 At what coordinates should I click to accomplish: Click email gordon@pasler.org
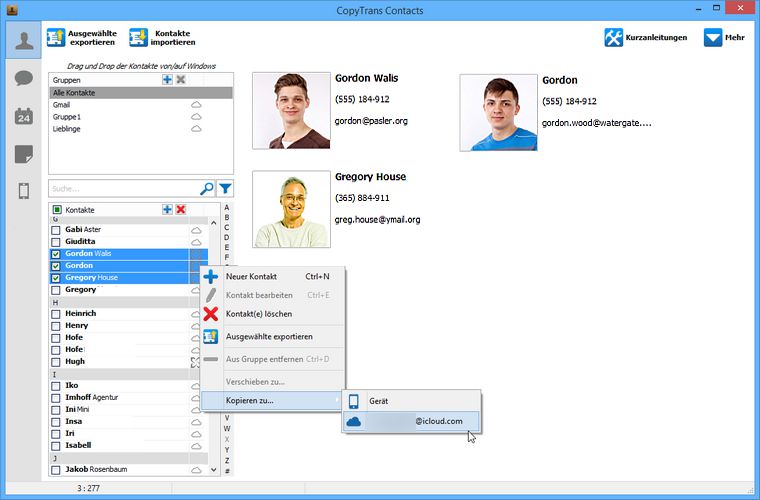tap(371, 121)
